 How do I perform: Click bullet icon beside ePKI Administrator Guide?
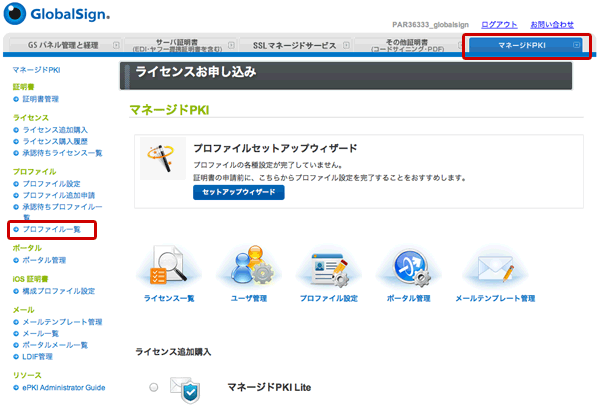[x=16, y=388]
